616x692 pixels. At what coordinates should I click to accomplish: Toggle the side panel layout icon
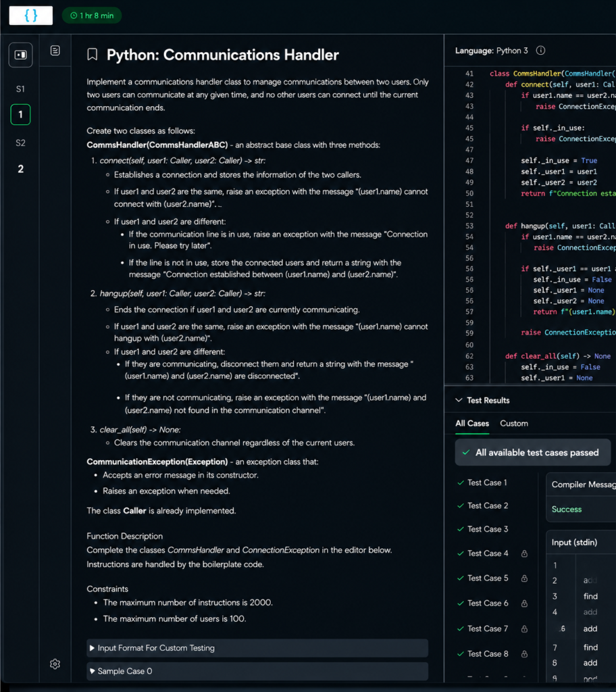20,55
